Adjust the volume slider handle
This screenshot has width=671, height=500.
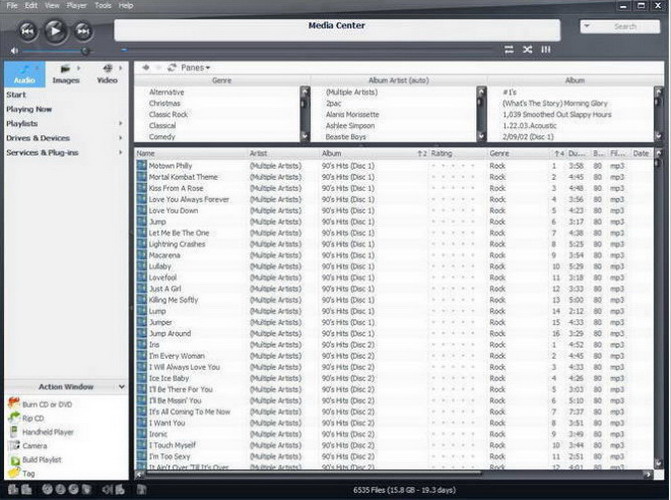(x=85, y=51)
